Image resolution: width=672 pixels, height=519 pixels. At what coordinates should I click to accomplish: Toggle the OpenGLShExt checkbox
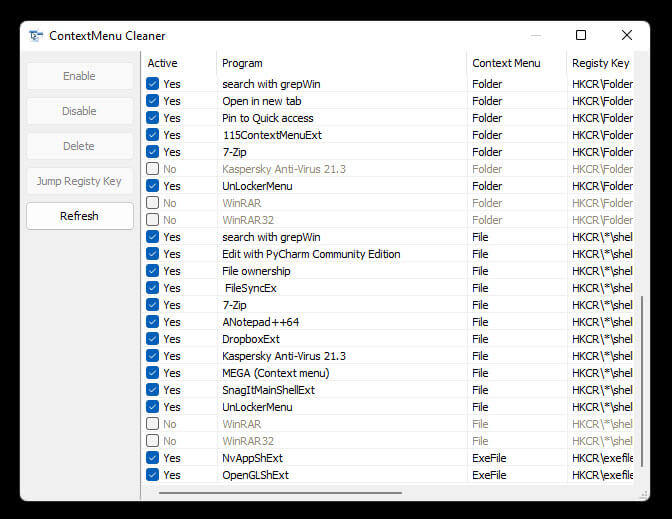pyautogui.click(x=153, y=475)
